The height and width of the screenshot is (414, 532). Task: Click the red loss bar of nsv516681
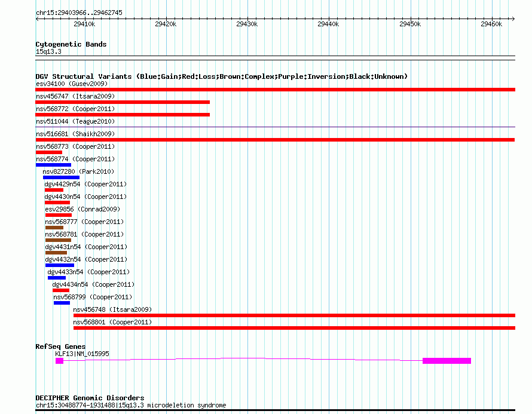275,140
